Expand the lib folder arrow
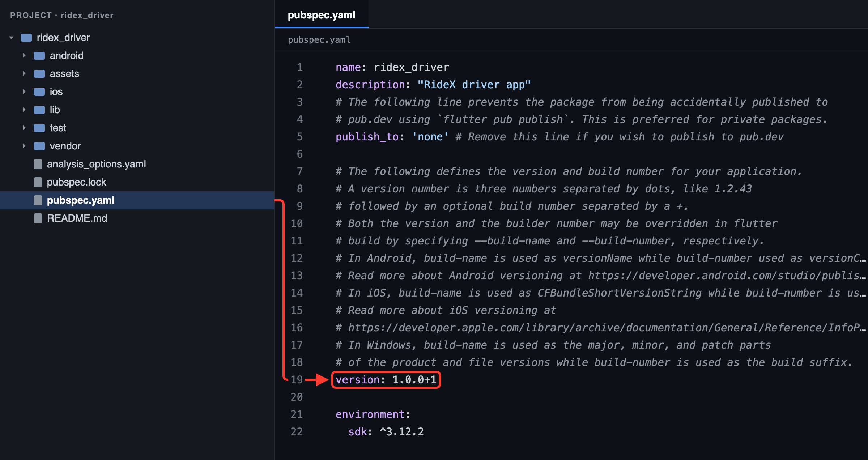 (x=24, y=110)
